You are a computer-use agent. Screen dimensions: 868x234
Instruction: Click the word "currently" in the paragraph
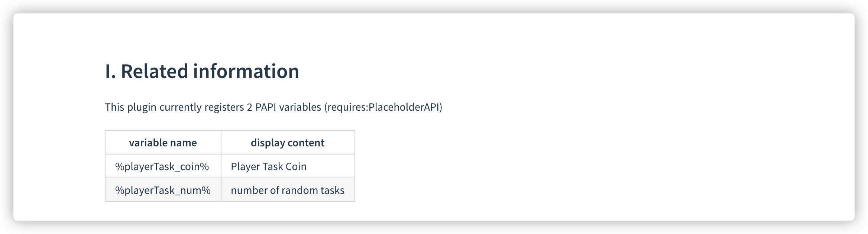coord(181,107)
